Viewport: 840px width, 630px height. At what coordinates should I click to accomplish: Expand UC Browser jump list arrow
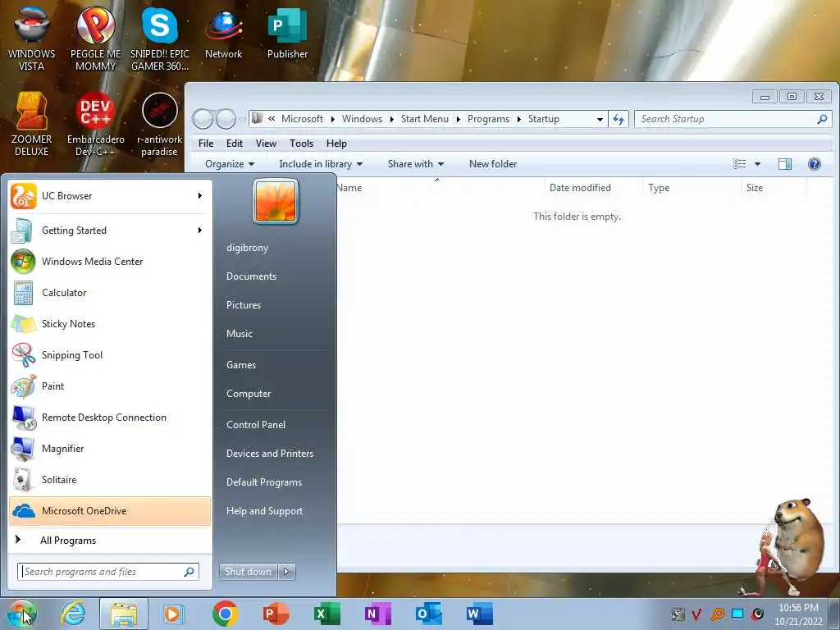pos(200,196)
